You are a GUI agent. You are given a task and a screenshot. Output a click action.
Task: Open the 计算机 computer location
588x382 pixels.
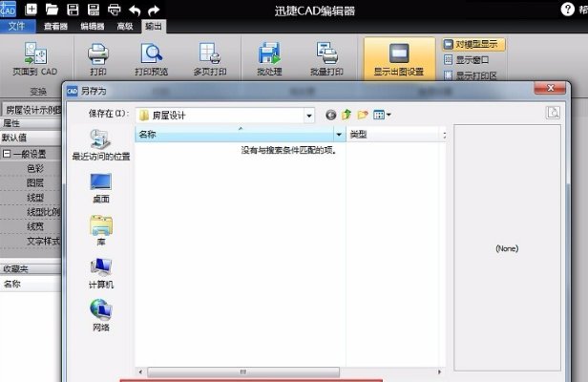101,273
